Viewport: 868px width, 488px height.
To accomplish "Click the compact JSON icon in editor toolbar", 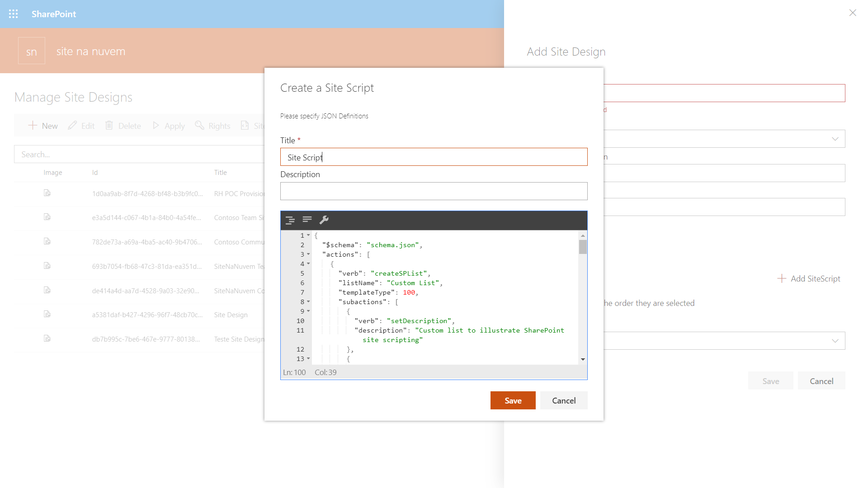I will [x=307, y=220].
